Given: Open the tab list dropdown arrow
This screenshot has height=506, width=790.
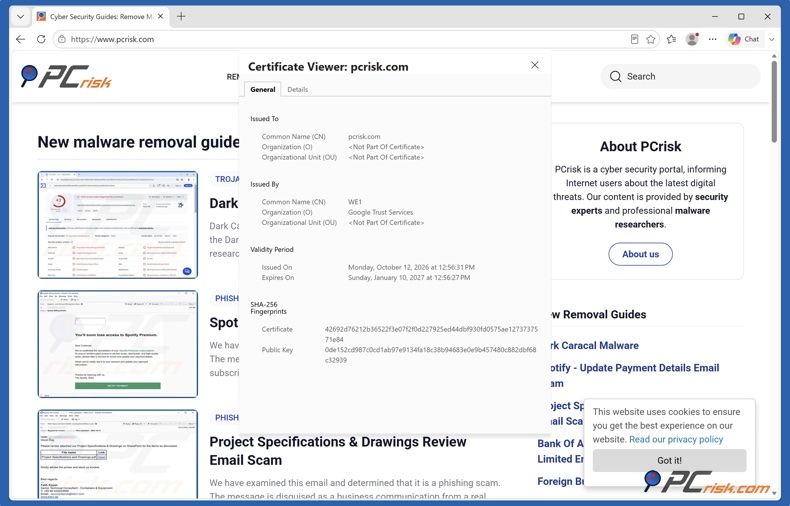Looking at the screenshot, I should (x=20, y=17).
